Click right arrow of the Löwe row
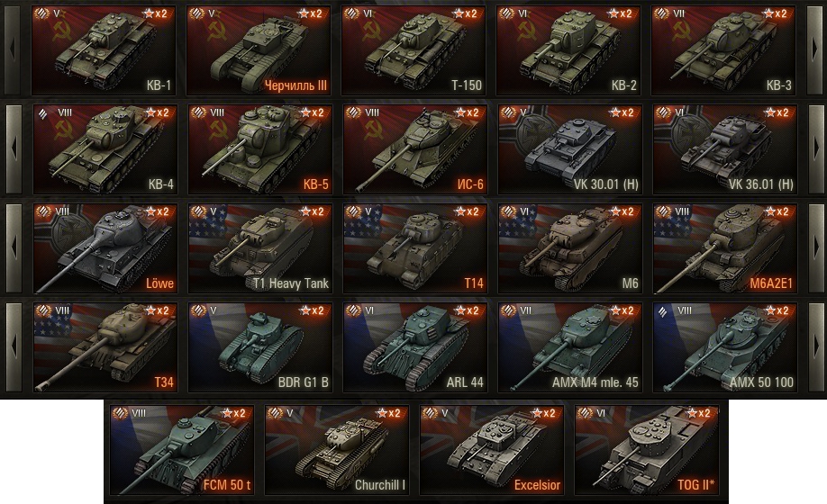Viewport: 827px width, 504px height. coord(816,248)
